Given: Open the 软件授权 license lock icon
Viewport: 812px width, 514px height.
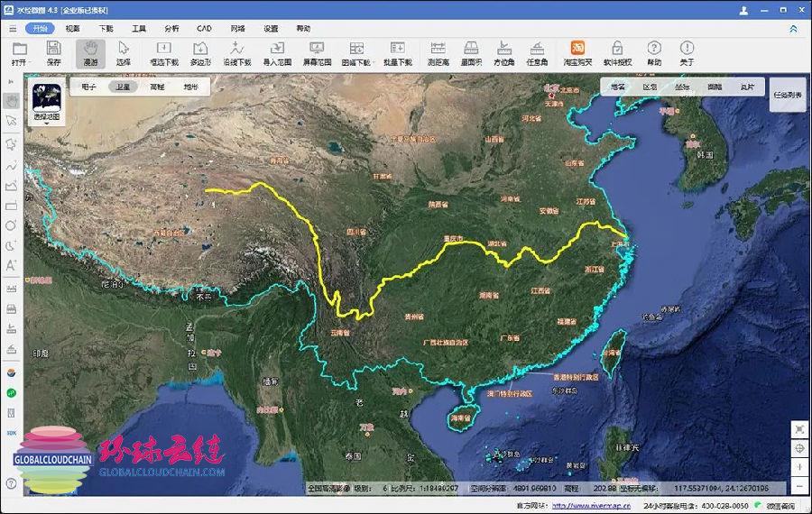Looking at the screenshot, I should point(617,53).
